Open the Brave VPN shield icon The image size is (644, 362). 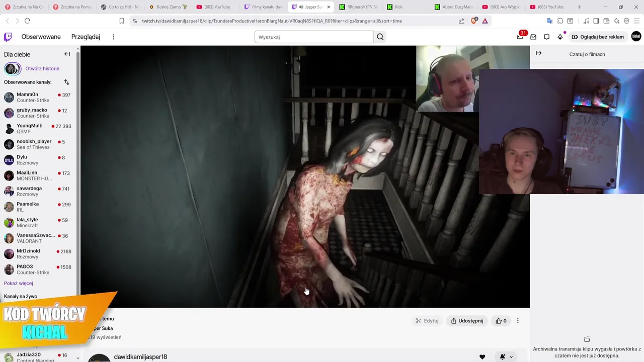coord(626,21)
